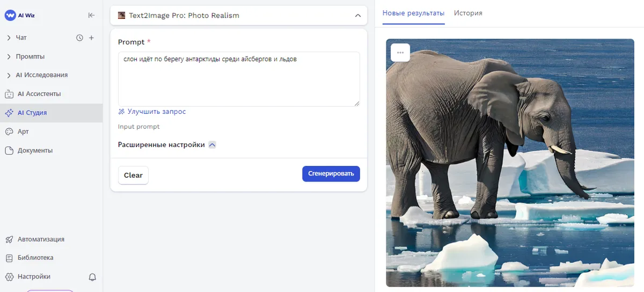Click the AI Wiz logo

pos(20,16)
